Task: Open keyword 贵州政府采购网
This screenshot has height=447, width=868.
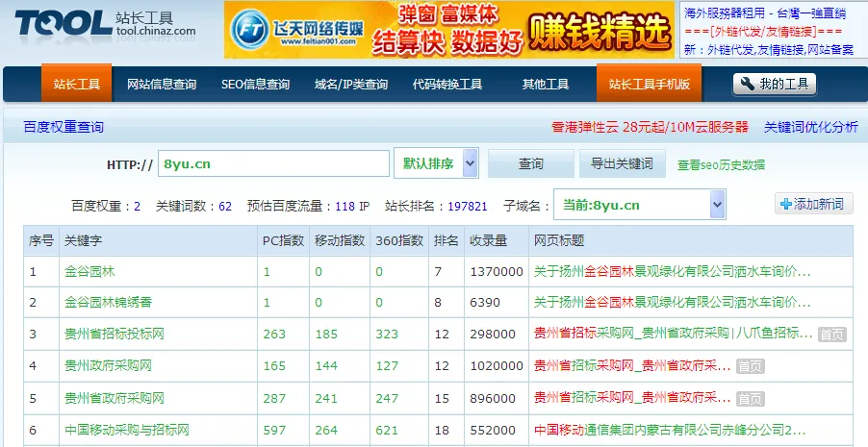Action: (108, 365)
